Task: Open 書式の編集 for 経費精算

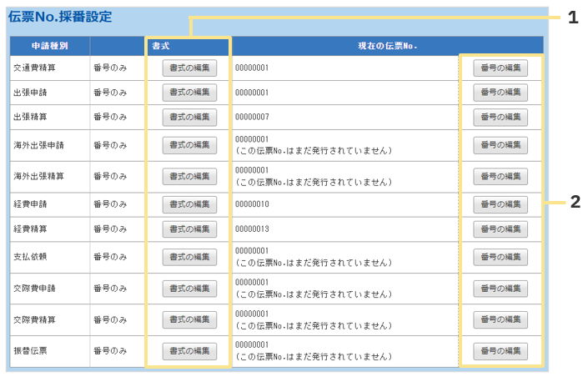Action: (189, 229)
